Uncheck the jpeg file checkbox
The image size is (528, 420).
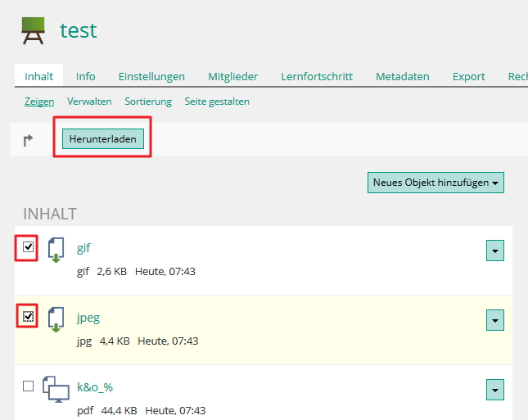click(29, 316)
